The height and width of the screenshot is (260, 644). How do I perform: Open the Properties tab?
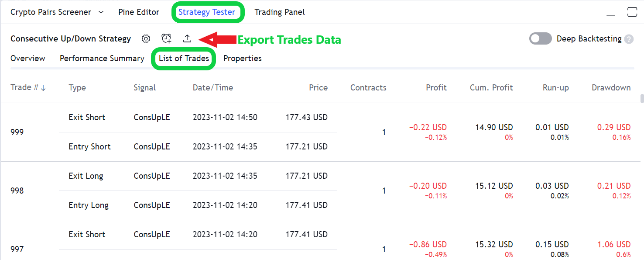pos(242,58)
